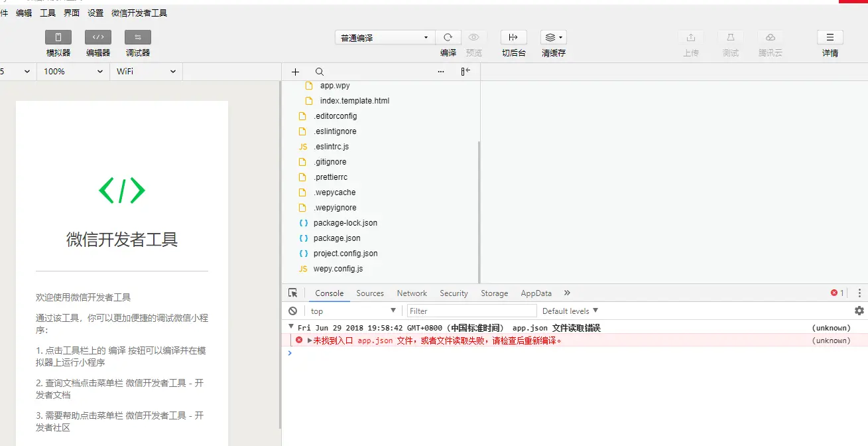This screenshot has height=446, width=868.
Task: Click the console Filter input field
Action: click(x=471, y=311)
